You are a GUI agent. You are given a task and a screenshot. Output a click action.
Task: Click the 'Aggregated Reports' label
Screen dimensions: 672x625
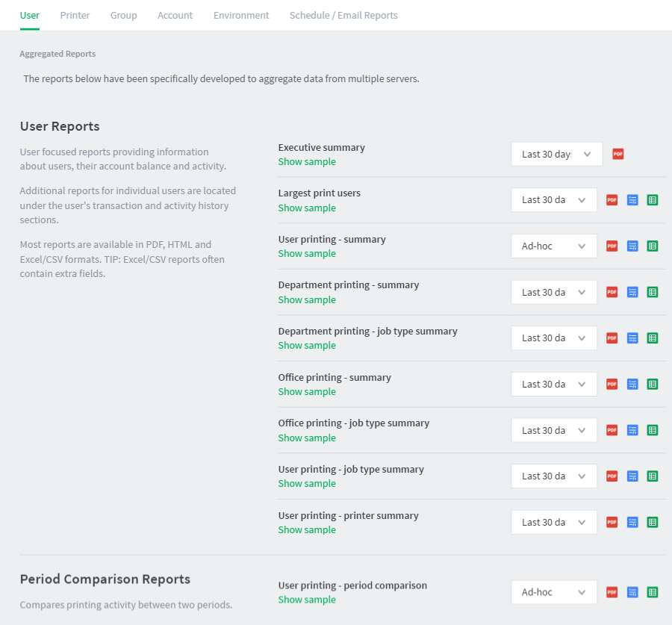[x=57, y=54]
